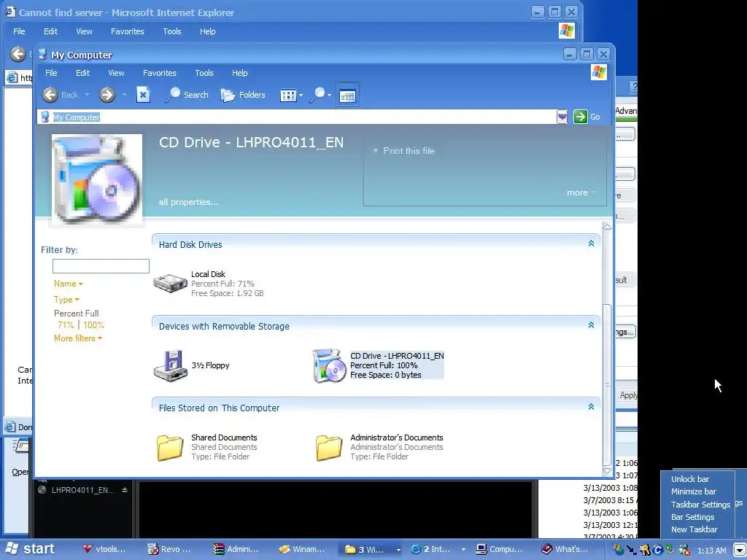
Task: Click the Forward arrow in My Computer toolbar
Action: (x=107, y=95)
